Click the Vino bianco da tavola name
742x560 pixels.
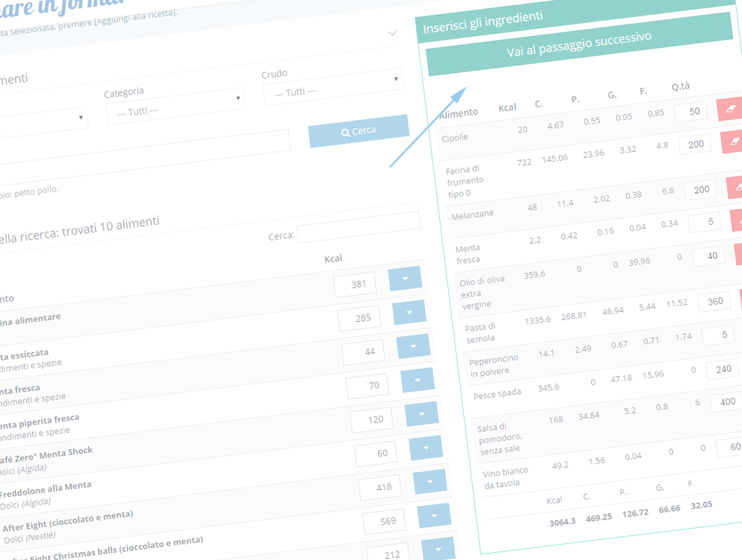tap(505, 478)
